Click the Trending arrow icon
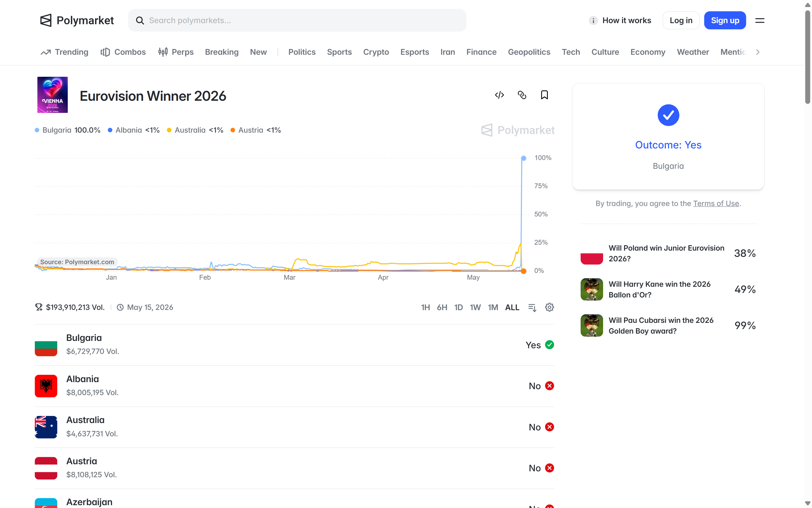Image resolution: width=812 pixels, height=508 pixels. click(46, 52)
